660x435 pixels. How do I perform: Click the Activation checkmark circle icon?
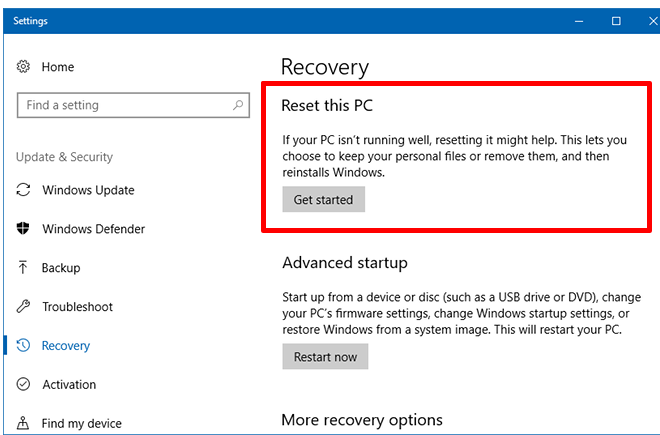[24, 385]
